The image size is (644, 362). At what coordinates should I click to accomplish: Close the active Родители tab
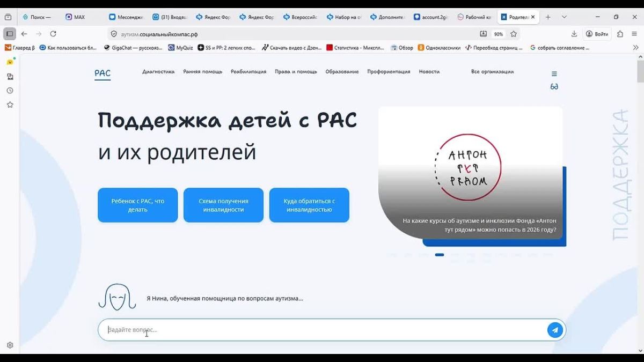click(x=533, y=17)
